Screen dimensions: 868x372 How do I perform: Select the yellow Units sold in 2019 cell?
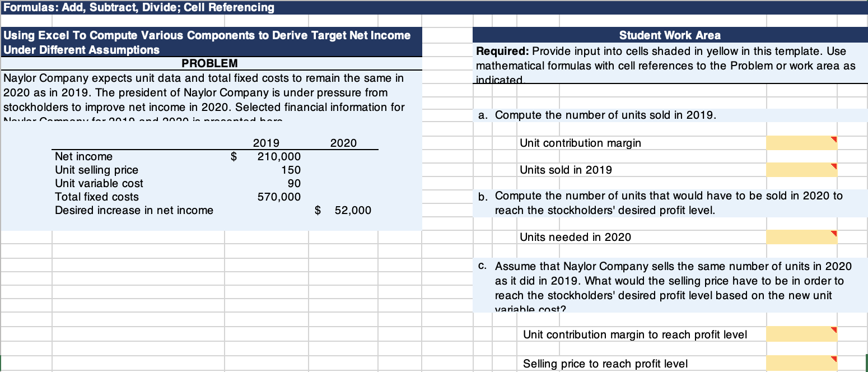click(801, 170)
